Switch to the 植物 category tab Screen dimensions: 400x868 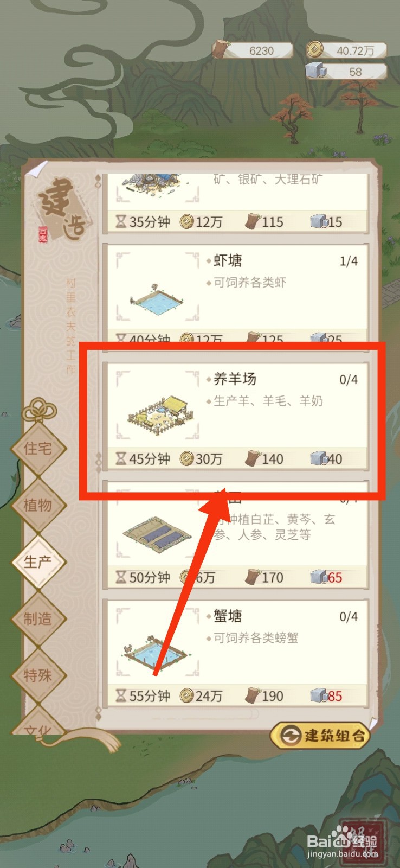pyautogui.click(x=37, y=505)
